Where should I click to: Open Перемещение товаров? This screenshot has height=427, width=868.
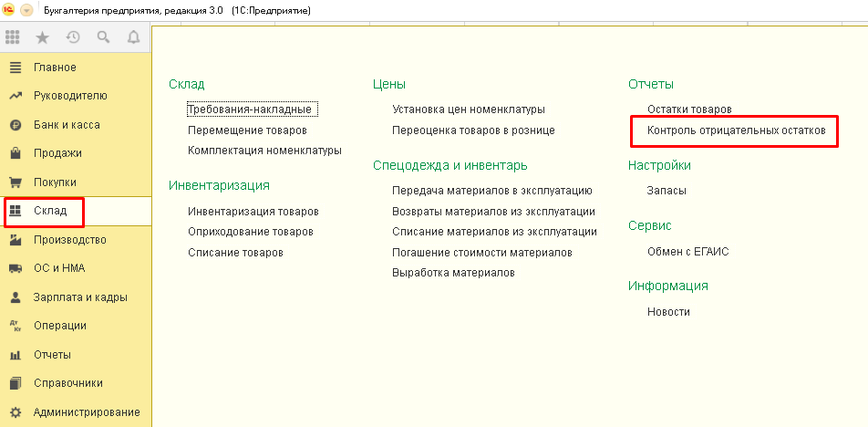click(247, 130)
